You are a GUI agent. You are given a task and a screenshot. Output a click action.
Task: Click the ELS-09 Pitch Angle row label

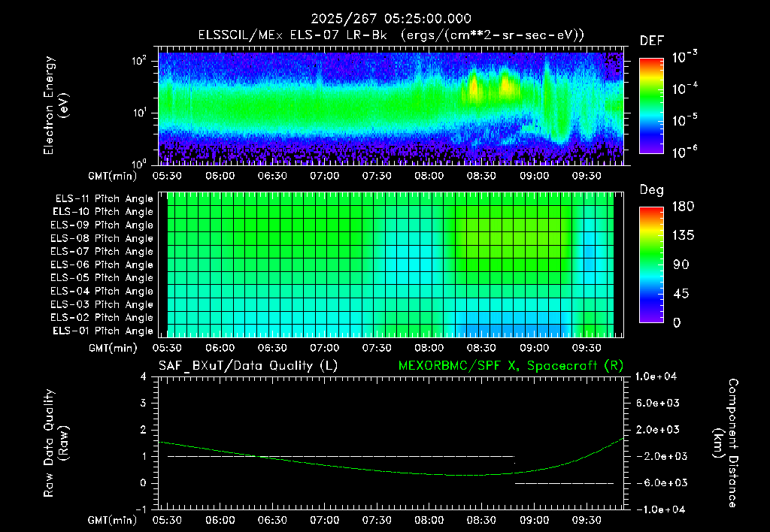pos(102,225)
